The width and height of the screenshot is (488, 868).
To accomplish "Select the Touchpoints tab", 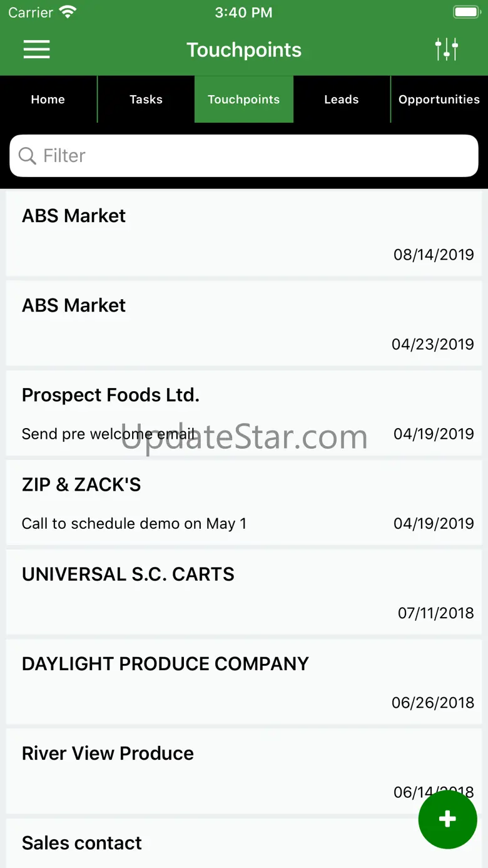I will tap(244, 100).
